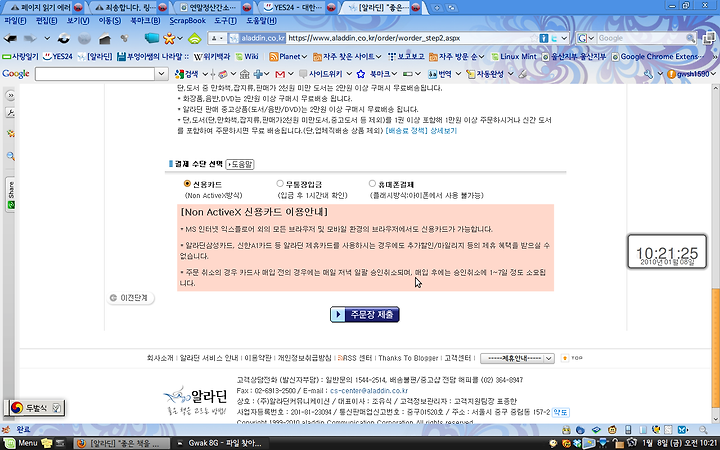This screenshot has height=450, width=720.
Task: Click the home icon in the navigation toolbar
Action: click(x=105, y=39)
